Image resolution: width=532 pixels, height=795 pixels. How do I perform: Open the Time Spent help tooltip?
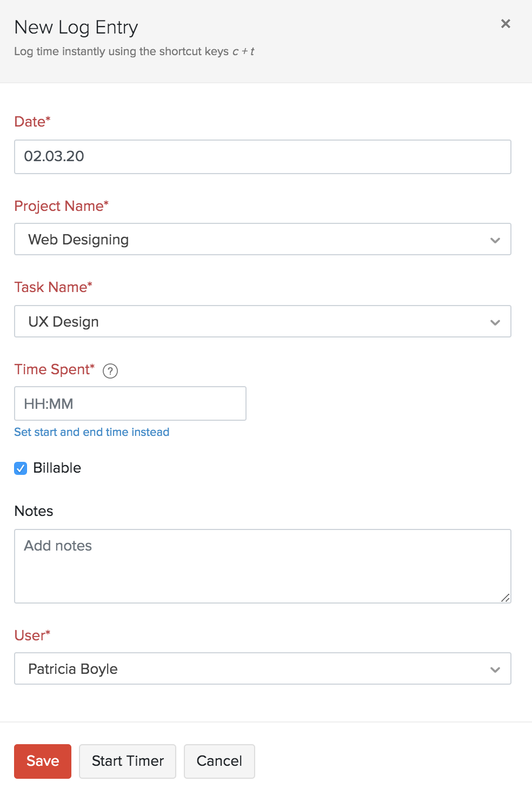[x=110, y=371]
